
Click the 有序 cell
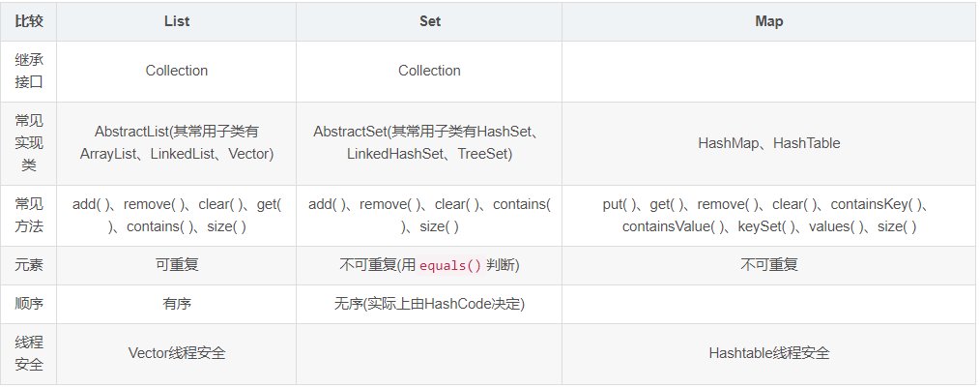[x=177, y=304]
